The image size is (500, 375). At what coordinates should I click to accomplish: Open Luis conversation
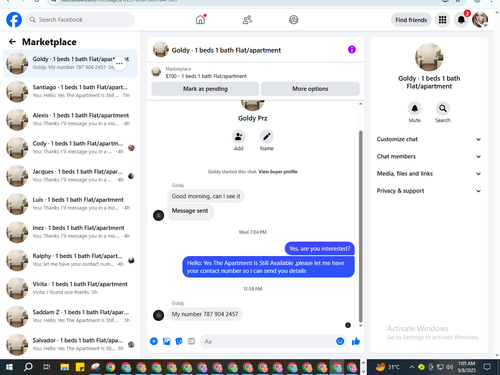(70, 204)
